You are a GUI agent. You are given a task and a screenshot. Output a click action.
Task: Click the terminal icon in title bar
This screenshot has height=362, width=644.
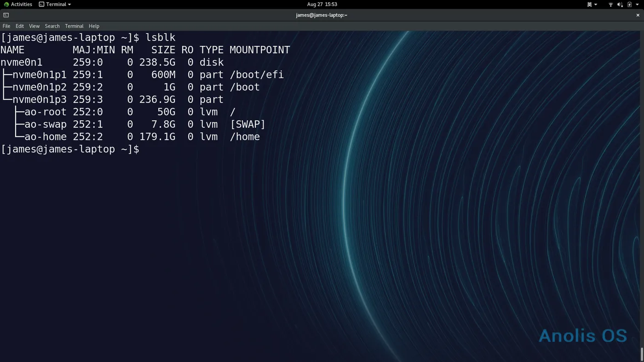coord(6,15)
